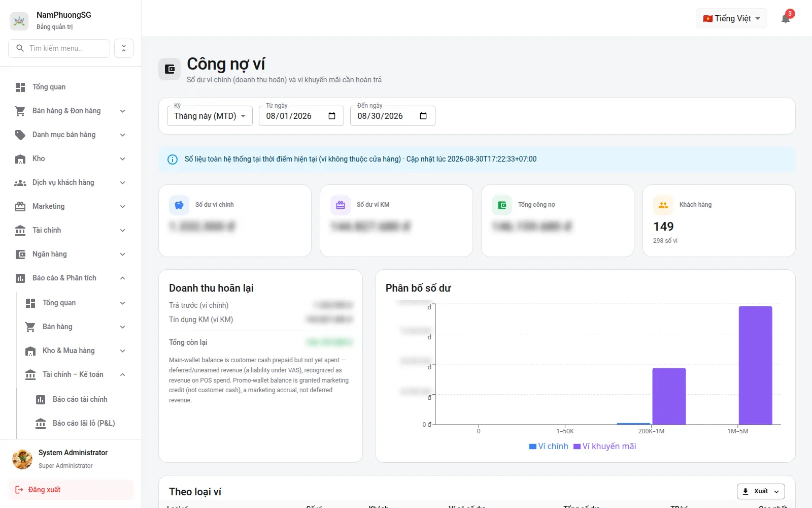
Task: Click the Đăng xuất logout button
Action: [x=71, y=490]
